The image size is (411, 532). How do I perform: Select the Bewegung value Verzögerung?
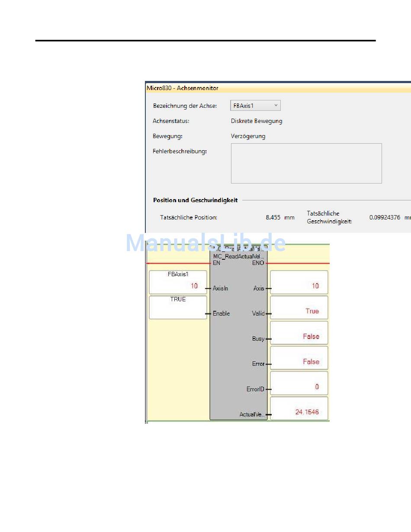[x=248, y=136]
